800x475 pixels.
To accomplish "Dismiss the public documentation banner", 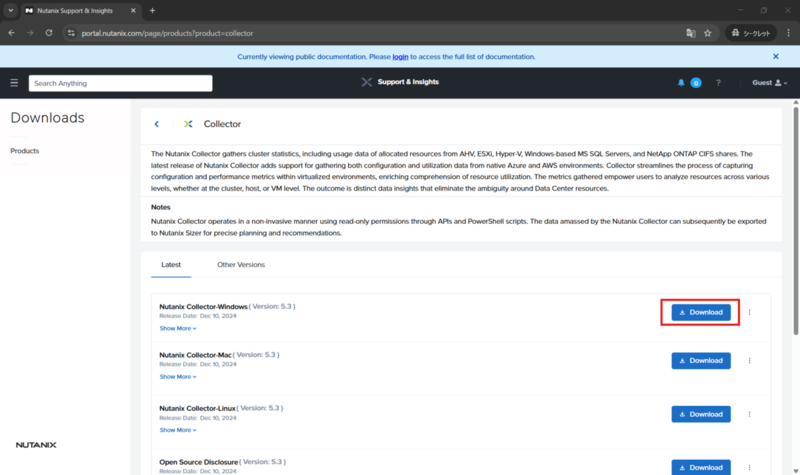I will [776, 57].
